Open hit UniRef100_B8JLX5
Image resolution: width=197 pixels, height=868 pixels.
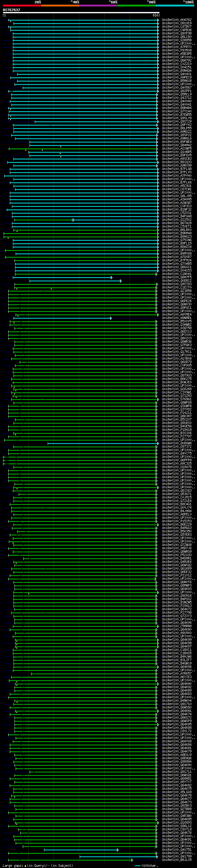177,860
